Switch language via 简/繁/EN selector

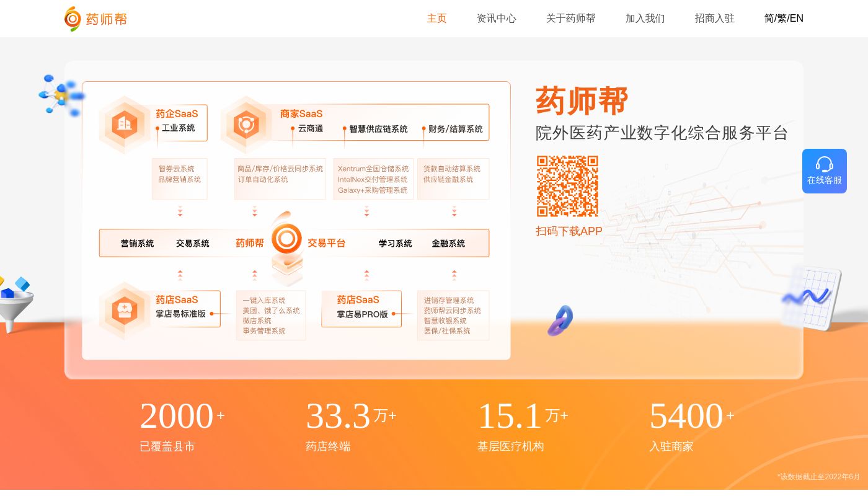(784, 19)
